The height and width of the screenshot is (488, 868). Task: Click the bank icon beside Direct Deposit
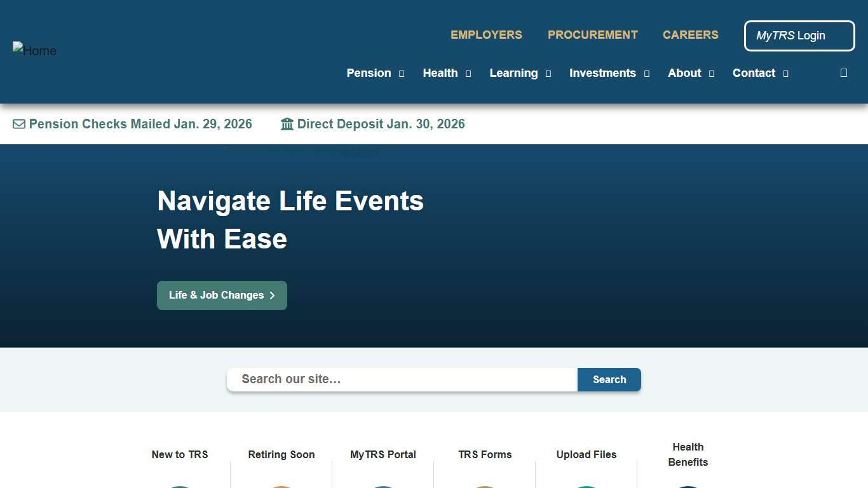(287, 125)
